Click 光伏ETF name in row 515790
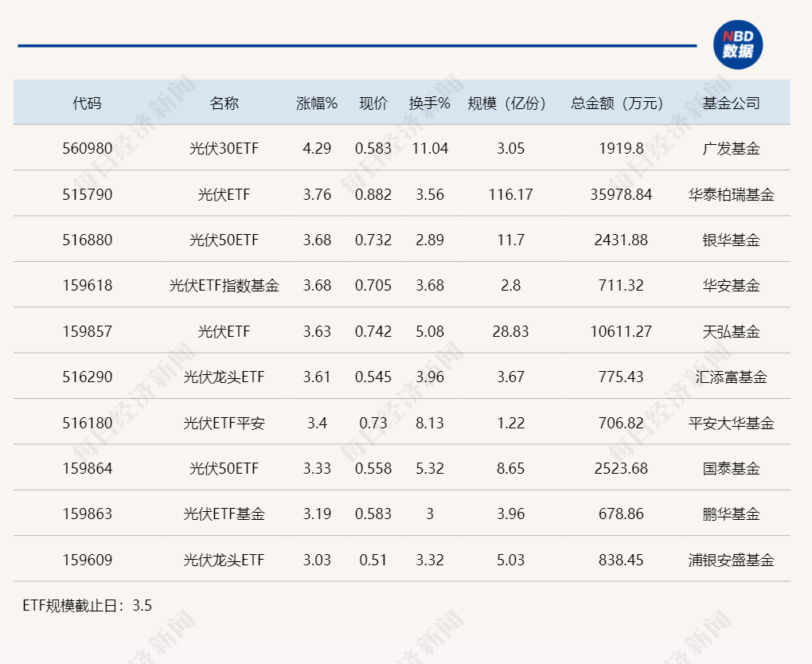This screenshot has width=812, height=664. tap(224, 195)
